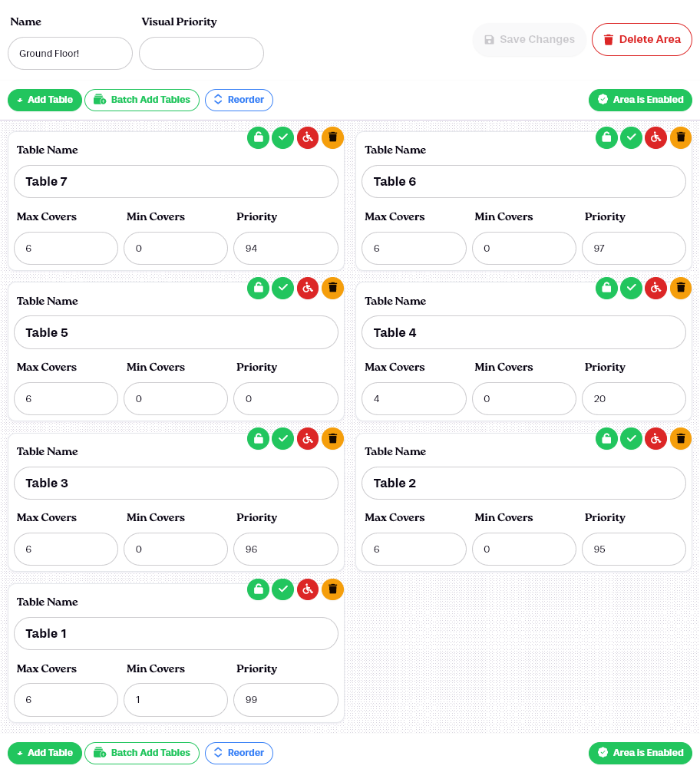This screenshot has height=769, width=700.
Task: Toggle the top Area Is Enabled button
Action: pos(640,100)
